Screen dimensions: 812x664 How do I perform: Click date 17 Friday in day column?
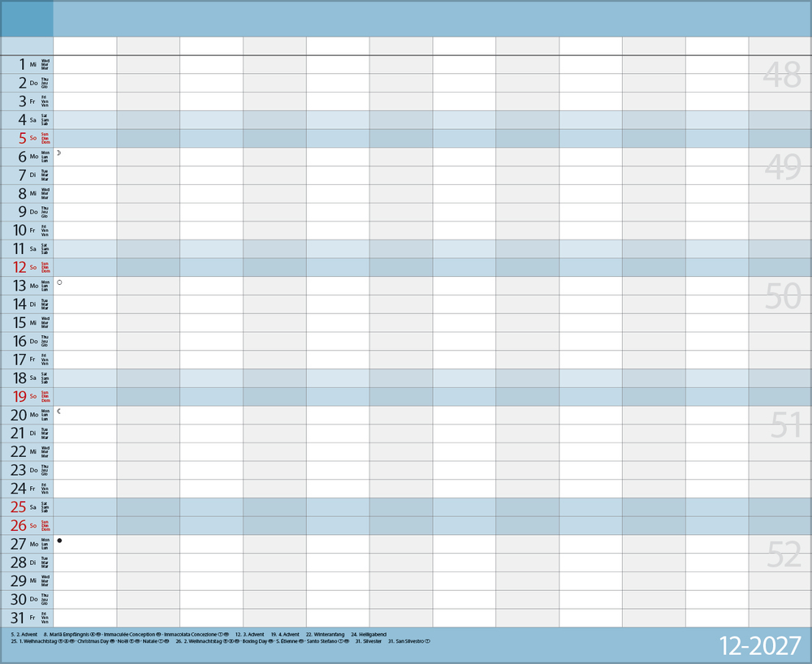point(19,360)
